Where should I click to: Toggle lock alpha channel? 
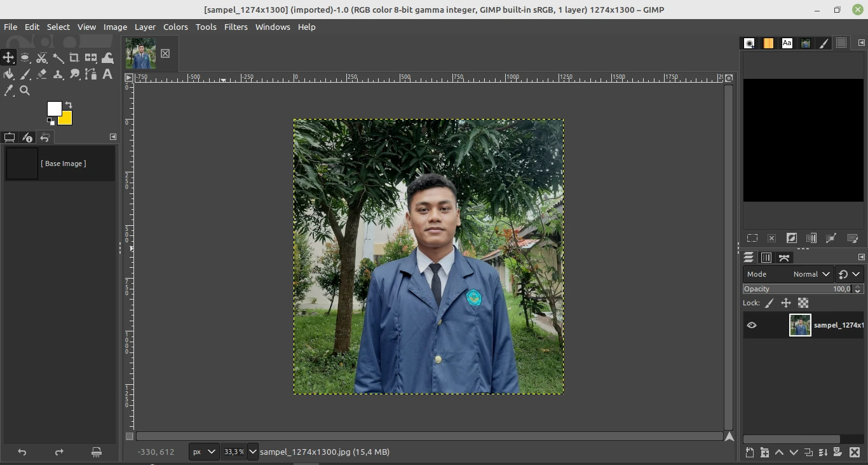(x=803, y=303)
